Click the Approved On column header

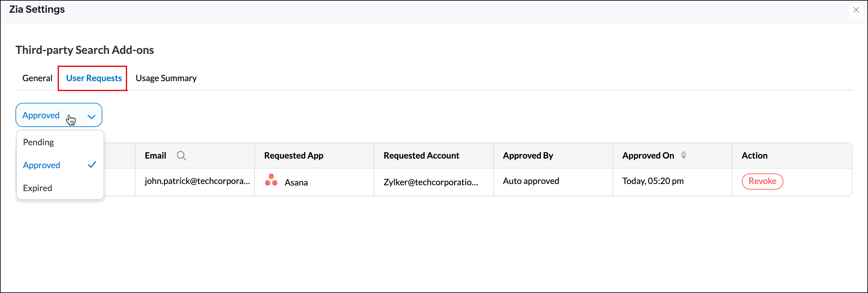click(x=648, y=155)
